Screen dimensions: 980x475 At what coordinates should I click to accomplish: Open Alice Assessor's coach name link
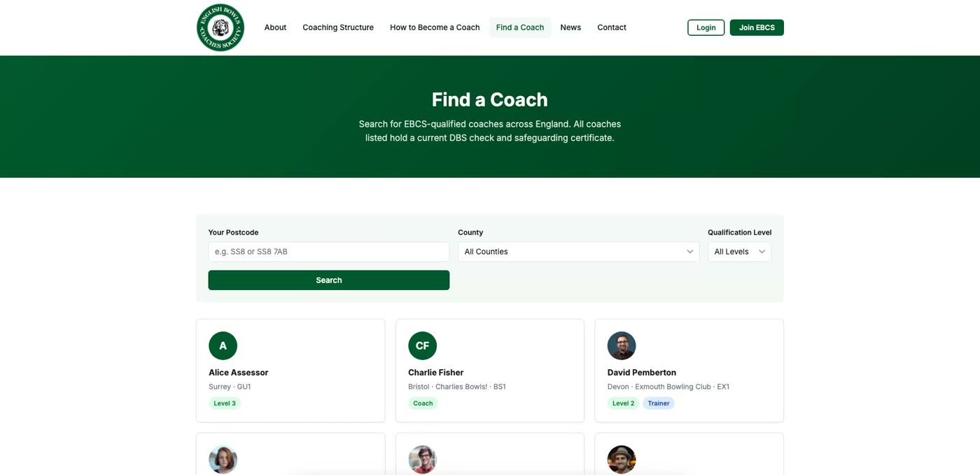(238, 373)
